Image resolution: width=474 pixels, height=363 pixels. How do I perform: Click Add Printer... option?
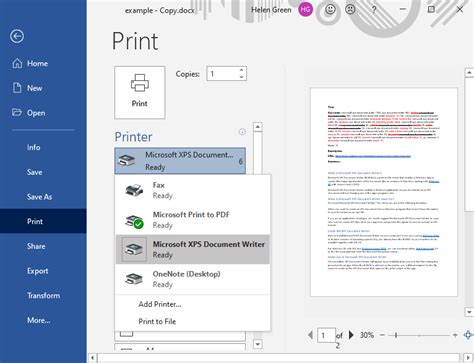[x=160, y=304]
